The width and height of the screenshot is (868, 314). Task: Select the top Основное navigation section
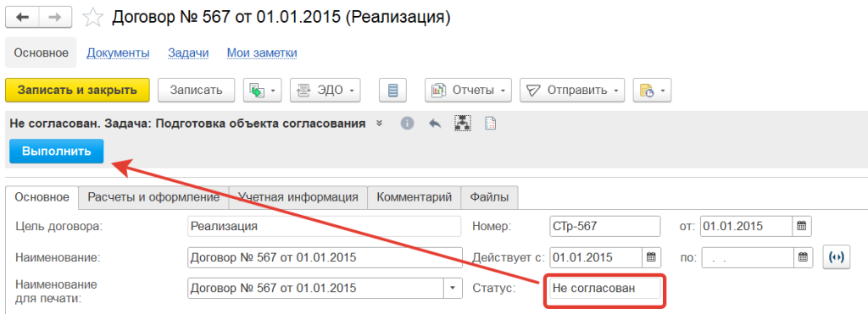click(41, 53)
